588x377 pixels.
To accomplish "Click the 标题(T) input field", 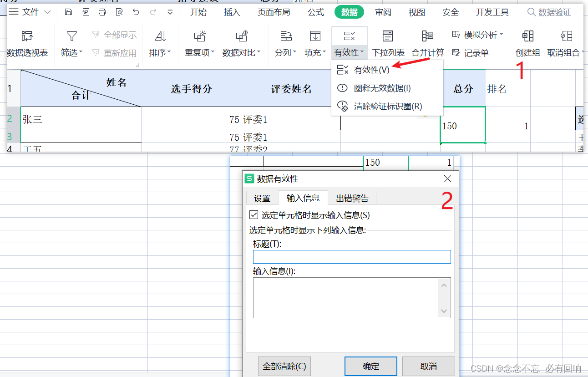I will [352, 256].
